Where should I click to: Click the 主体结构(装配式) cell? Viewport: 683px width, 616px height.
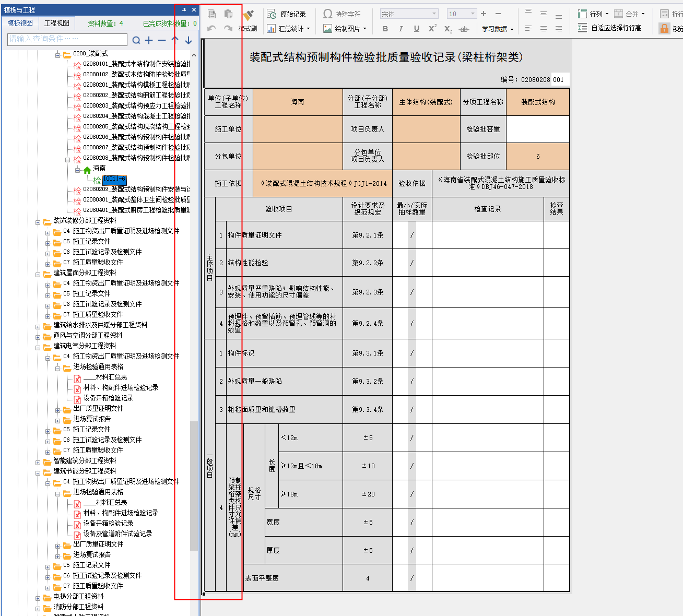pyautogui.click(x=426, y=102)
